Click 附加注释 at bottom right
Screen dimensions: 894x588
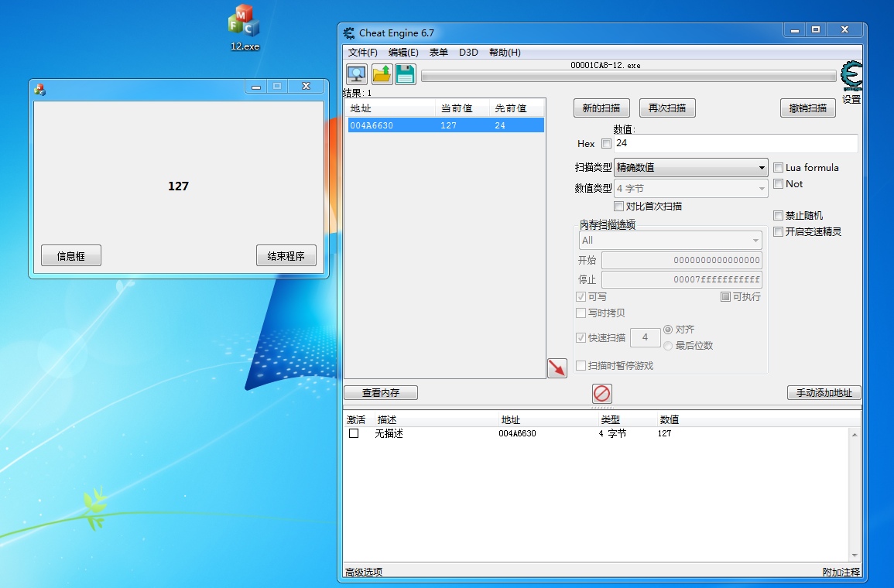pos(841,572)
